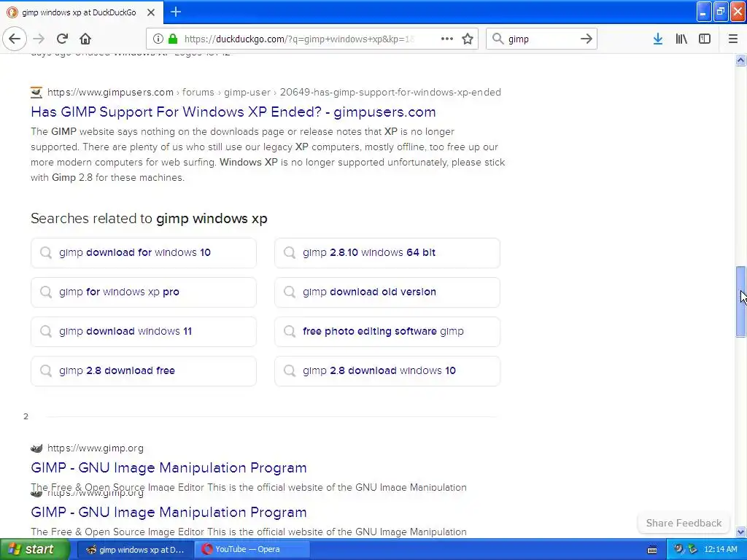Click the magnifier icon in search box
Screen dimensions: 747x560
tap(498, 39)
